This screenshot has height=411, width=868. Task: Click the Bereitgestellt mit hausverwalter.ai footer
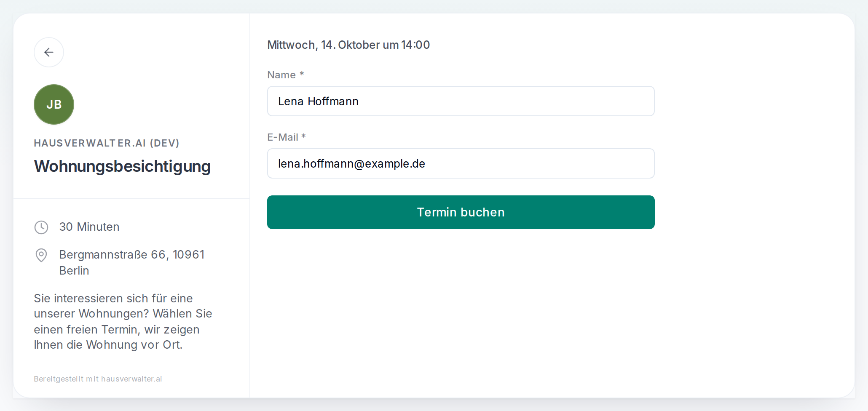pyautogui.click(x=98, y=379)
